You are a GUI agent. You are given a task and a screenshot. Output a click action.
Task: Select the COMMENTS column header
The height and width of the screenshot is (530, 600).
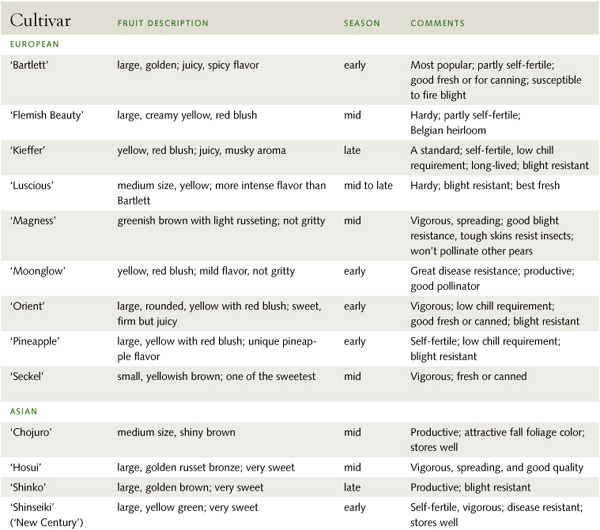tap(437, 23)
